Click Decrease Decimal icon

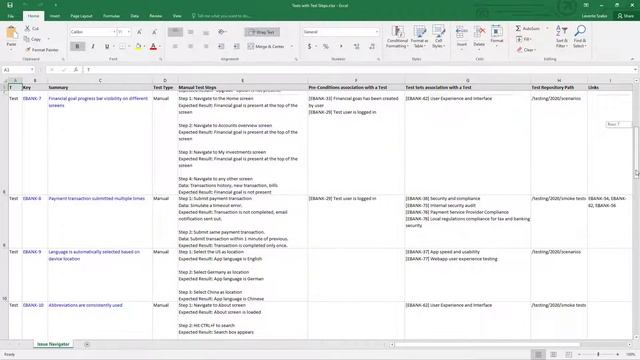[372, 47]
